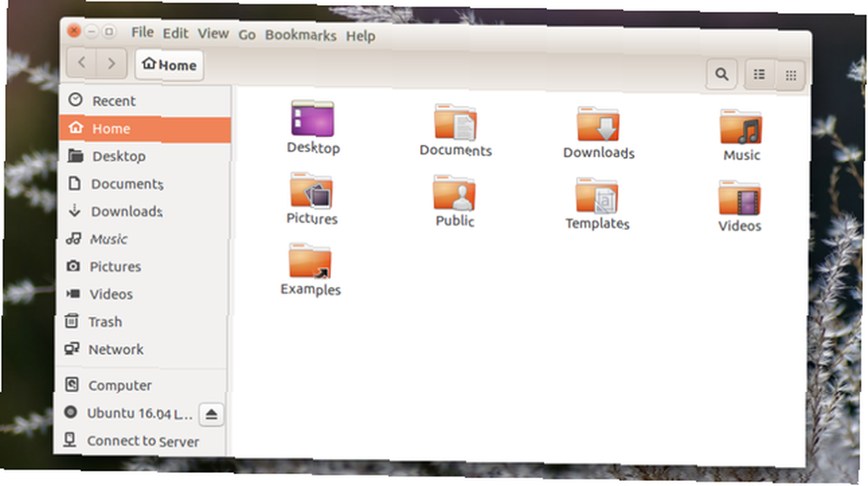Image resolution: width=868 pixels, height=486 pixels.
Task: Open the Downloads folder icon in main pane
Action: (x=598, y=124)
